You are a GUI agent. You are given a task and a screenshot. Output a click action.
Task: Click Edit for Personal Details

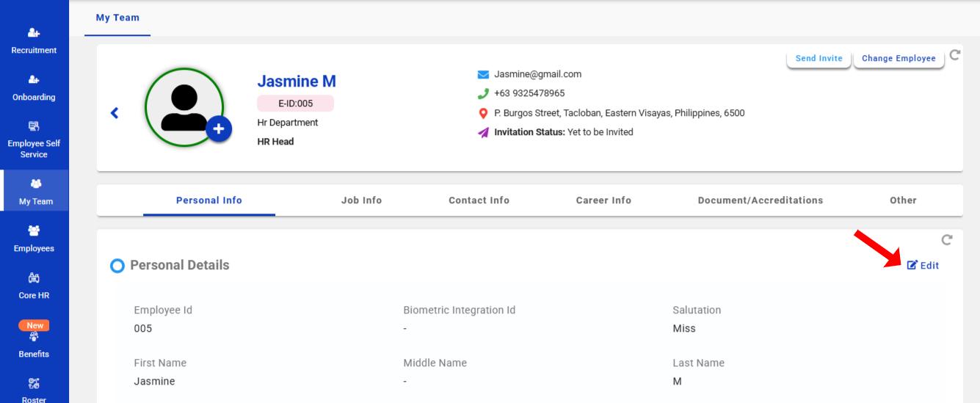click(923, 266)
